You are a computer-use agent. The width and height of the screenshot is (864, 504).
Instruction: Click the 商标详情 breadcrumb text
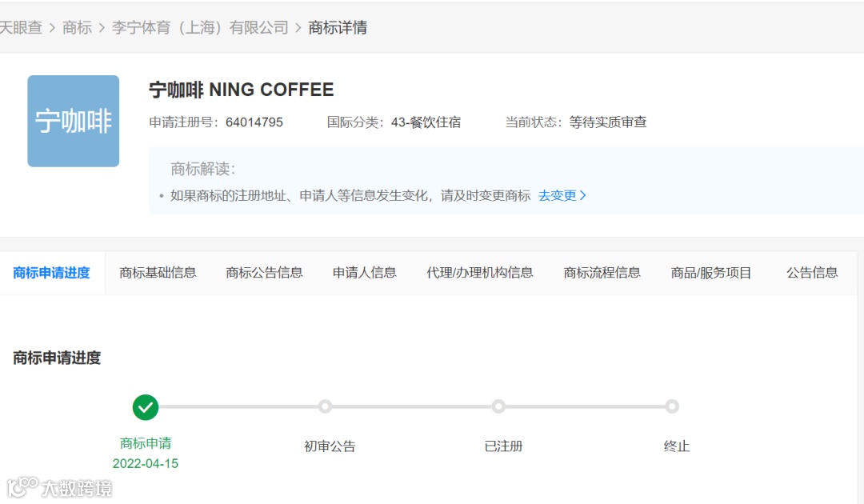(x=338, y=27)
